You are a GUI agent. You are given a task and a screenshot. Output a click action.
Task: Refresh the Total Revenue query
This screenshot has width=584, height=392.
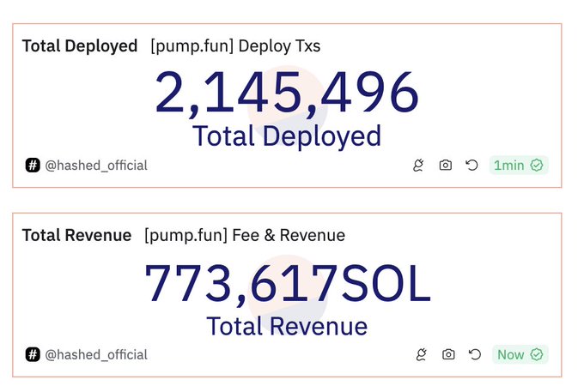click(475, 354)
